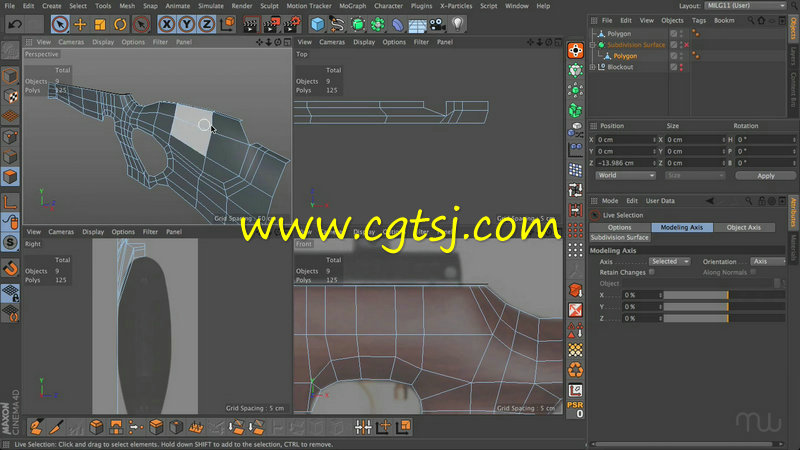Open Attributes panel Mode menu
The width and height of the screenshot is (800, 450).
pos(610,201)
